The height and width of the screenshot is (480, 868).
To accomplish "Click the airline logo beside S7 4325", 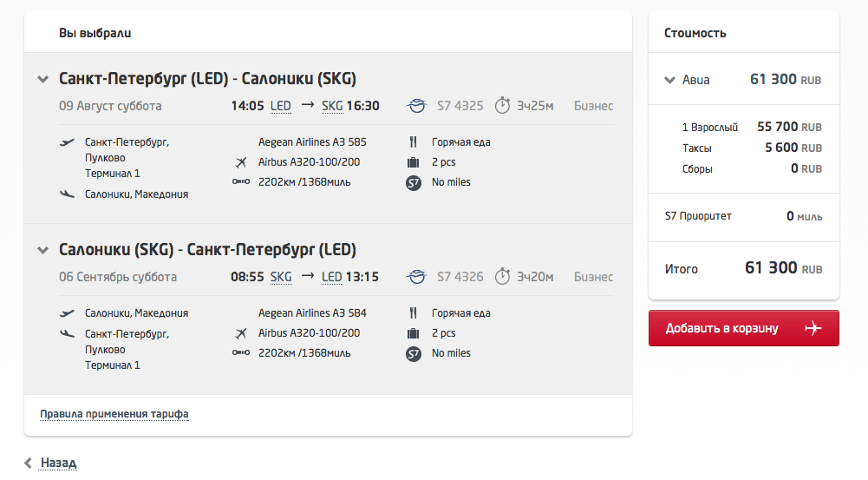I will tap(416, 105).
